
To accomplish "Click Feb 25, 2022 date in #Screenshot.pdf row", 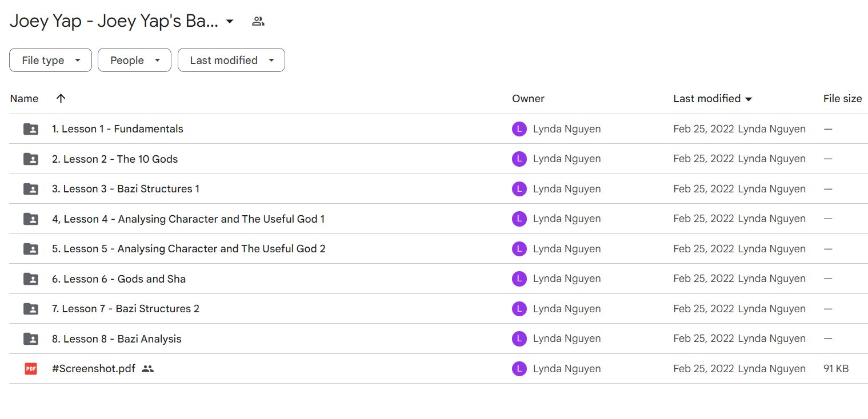I will click(x=703, y=369).
